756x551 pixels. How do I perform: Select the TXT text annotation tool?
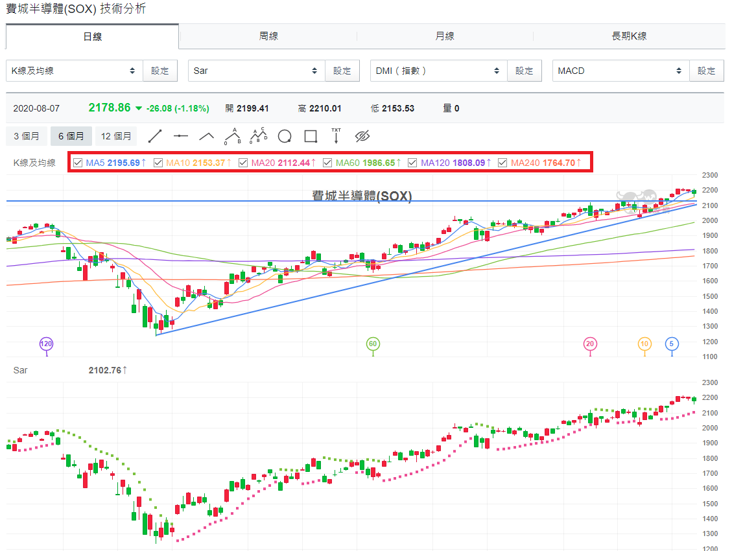click(336, 136)
